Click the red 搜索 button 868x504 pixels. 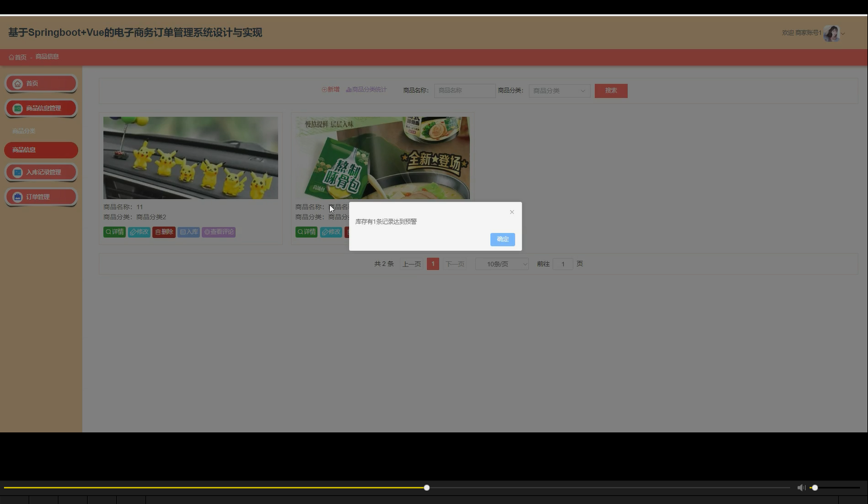pyautogui.click(x=611, y=90)
